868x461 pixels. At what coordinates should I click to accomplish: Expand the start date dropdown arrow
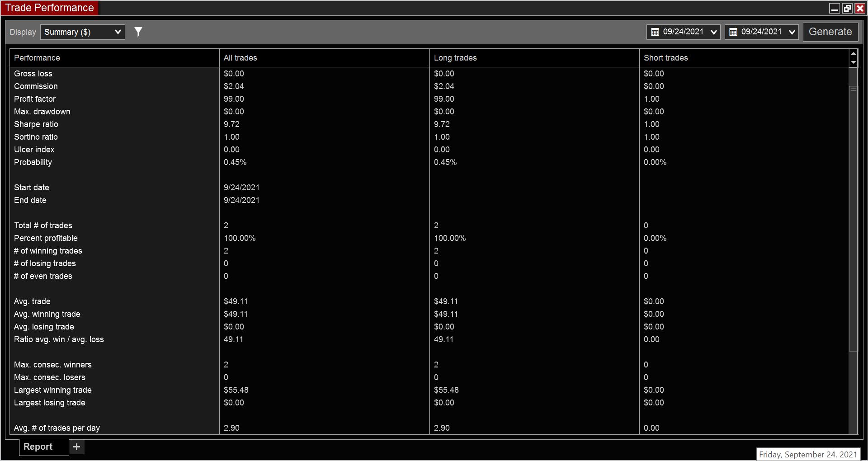click(714, 32)
